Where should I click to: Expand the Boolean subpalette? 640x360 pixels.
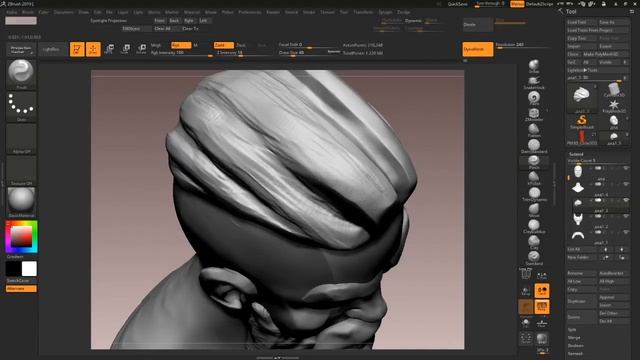(576, 346)
